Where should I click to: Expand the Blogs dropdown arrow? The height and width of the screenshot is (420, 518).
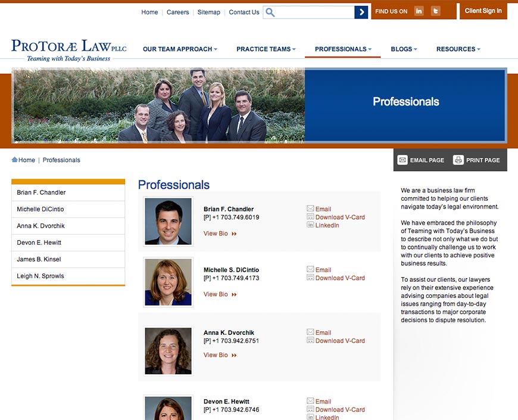[416, 49]
